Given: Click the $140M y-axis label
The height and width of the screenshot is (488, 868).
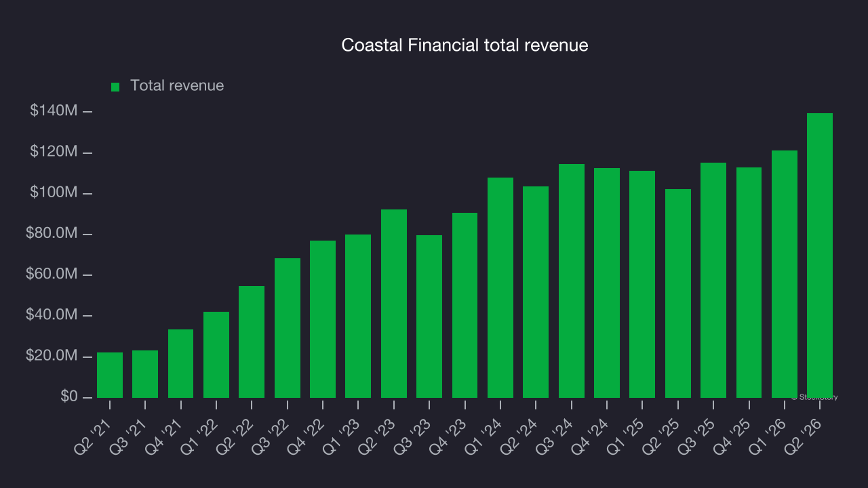Looking at the screenshot, I should point(54,110).
